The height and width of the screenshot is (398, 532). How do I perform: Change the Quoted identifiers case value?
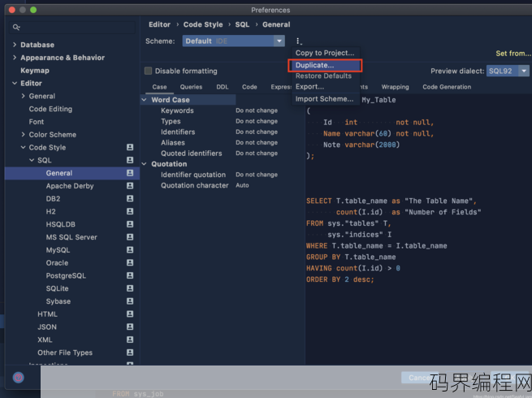(x=257, y=154)
